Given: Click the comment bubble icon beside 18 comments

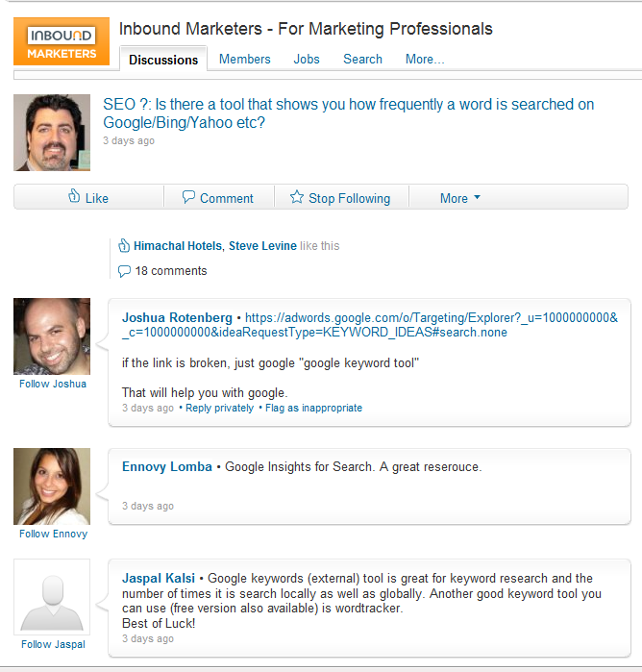Looking at the screenshot, I should [x=124, y=271].
